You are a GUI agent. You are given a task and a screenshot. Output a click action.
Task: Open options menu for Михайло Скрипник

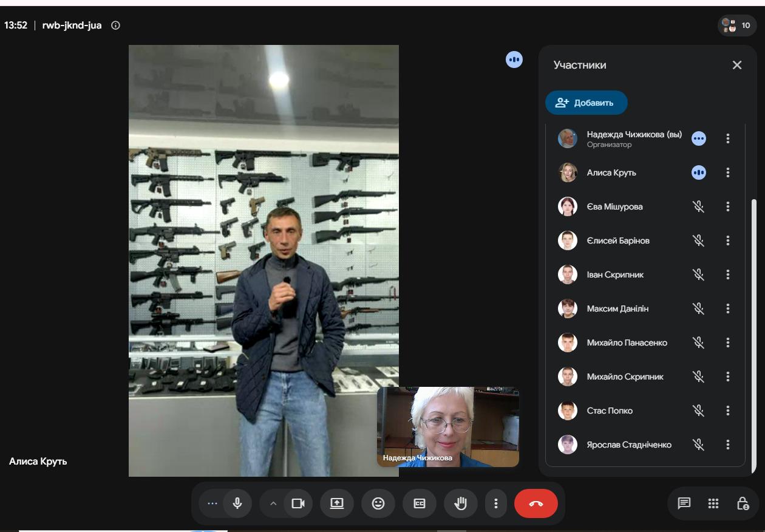(728, 377)
